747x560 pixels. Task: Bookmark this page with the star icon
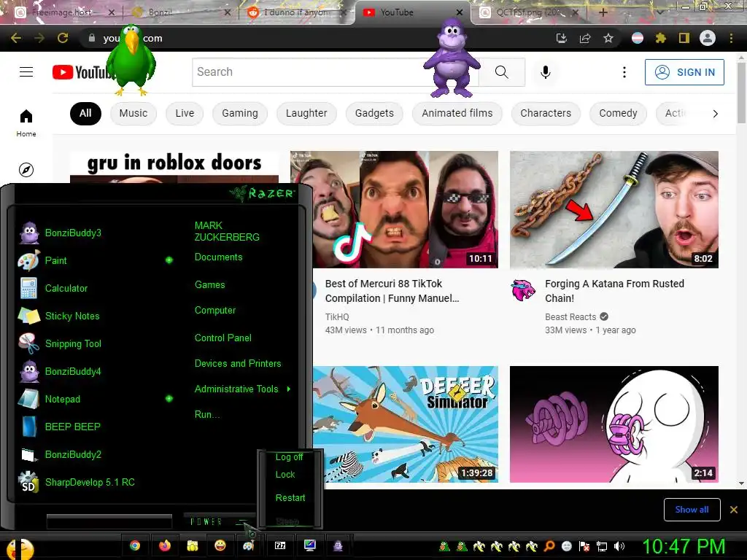[608, 38]
